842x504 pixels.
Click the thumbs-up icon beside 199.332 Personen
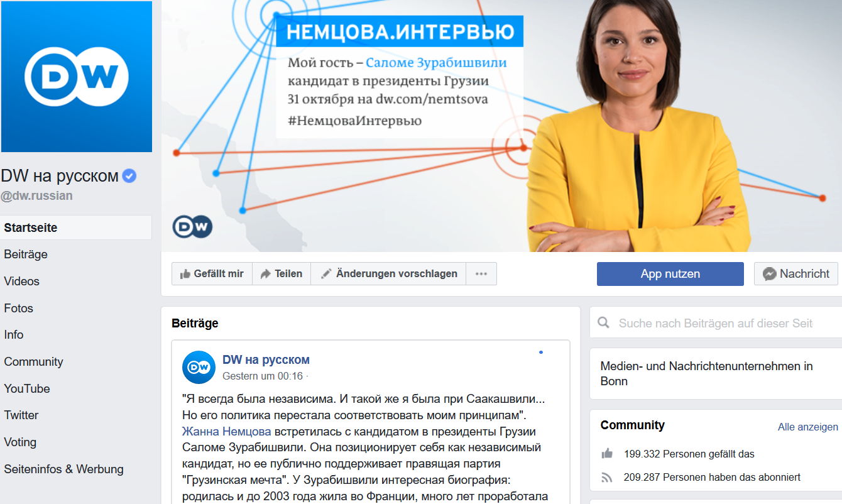click(x=607, y=454)
